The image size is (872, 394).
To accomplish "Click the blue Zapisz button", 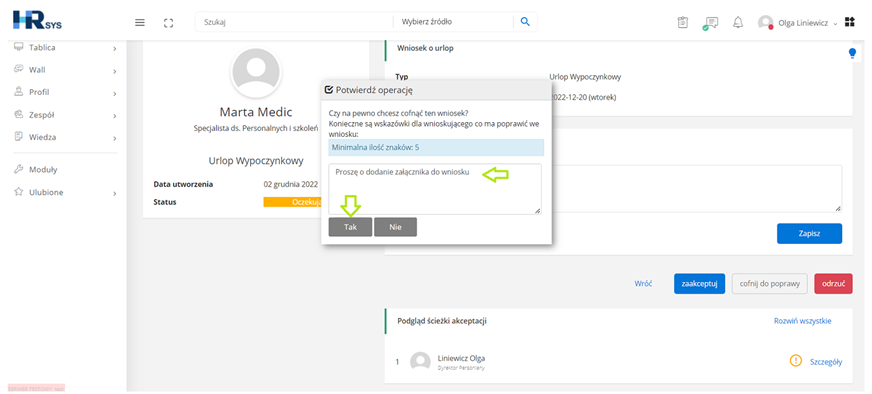I will (x=809, y=234).
